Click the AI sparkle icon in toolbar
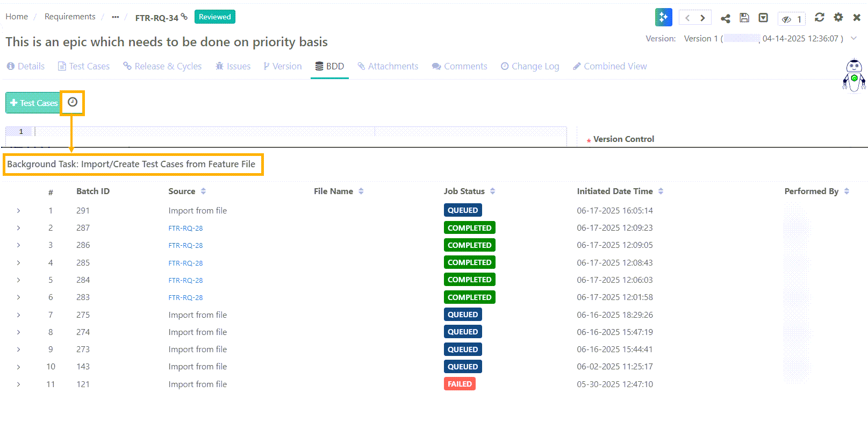 coord(663,17)
